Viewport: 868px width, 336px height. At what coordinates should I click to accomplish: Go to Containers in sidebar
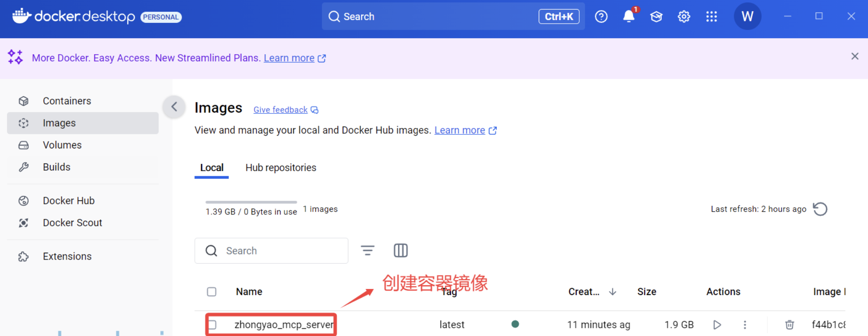(83, 101)
